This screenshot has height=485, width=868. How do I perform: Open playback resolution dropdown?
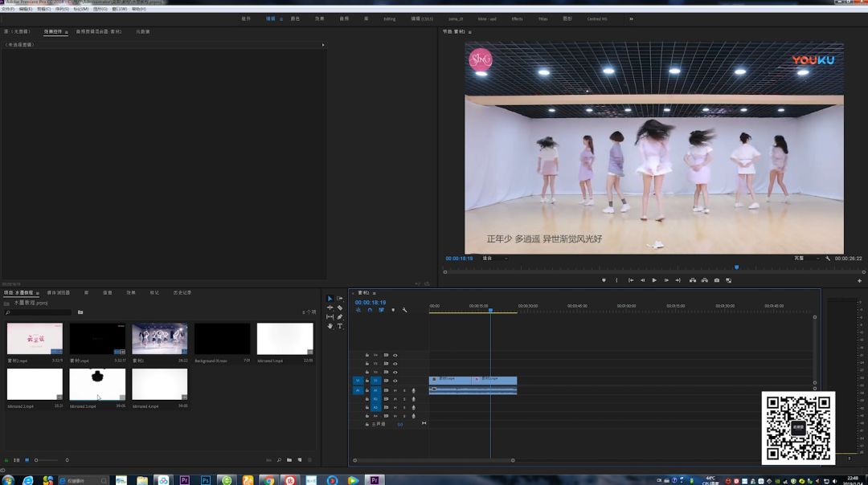807,259
